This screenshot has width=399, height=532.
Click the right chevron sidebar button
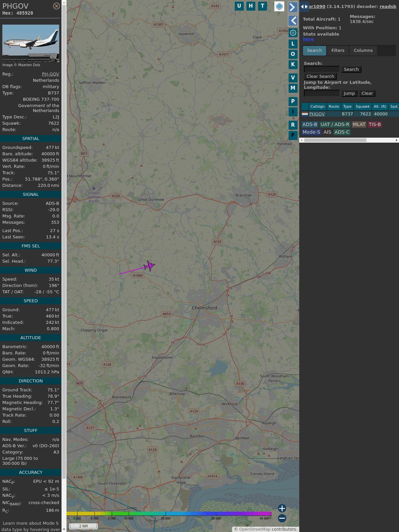point(293,7)
